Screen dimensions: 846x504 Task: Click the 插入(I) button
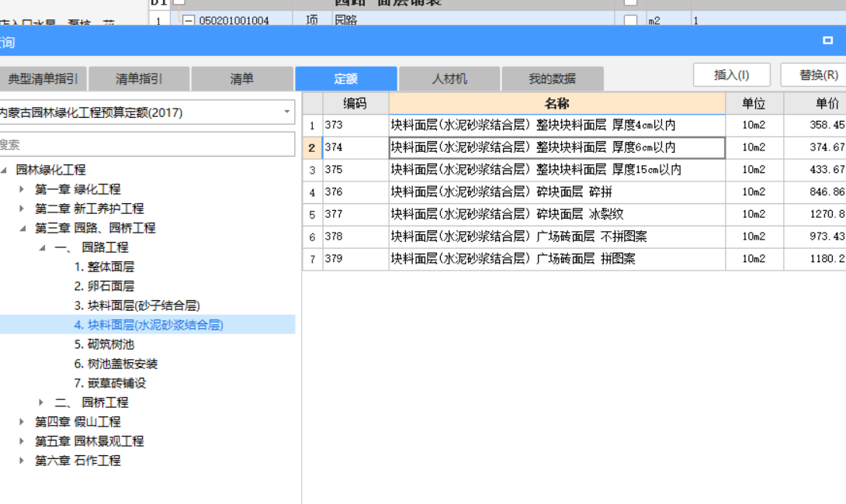click(x=730, y=73)
